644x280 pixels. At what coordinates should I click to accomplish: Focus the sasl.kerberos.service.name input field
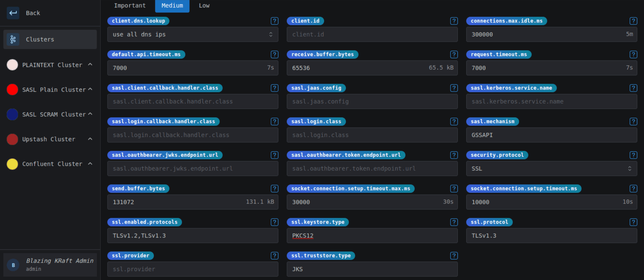pyautogui.click(x=552, y=101)
